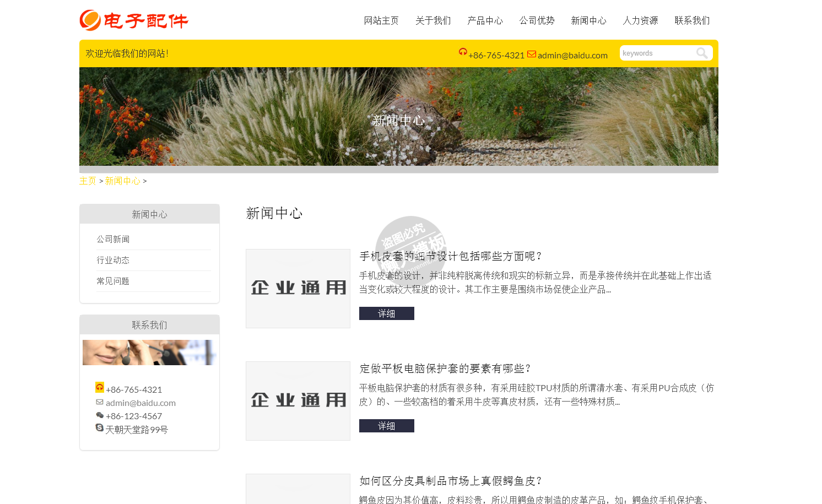Click the red headset phone icon in yellow bar
The width and height of the screenshot is (822, 504).
tap(463, 52)
